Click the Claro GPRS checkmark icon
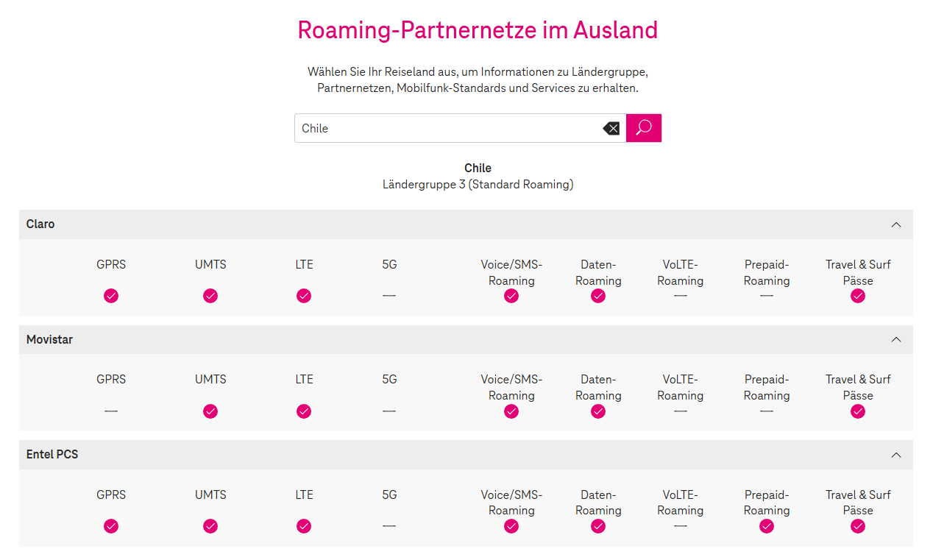The height and width of the screenshot is (560, 933). 111,296
